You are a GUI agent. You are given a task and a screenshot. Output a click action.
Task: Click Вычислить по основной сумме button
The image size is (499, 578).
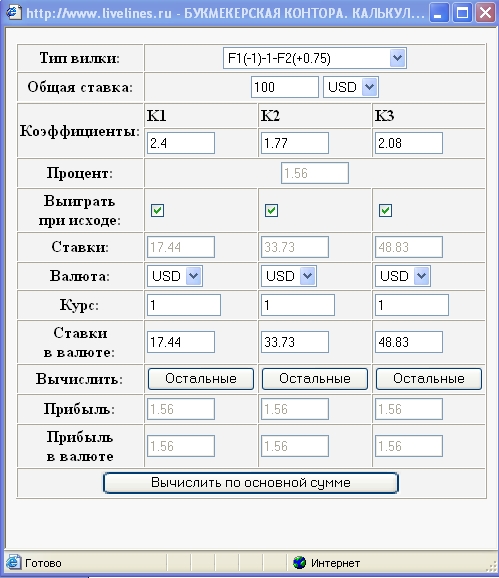[x=251, y=483]
